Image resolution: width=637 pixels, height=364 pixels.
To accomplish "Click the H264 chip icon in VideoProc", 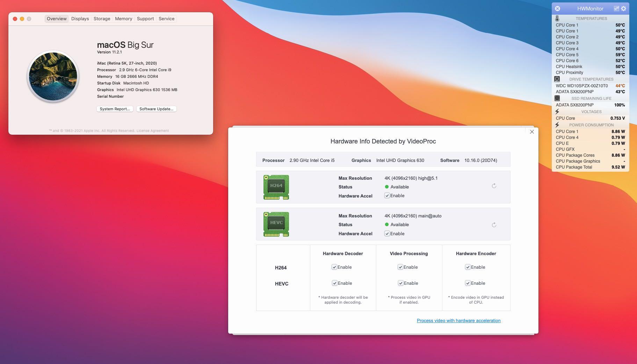I will click(x=276, y=187).
